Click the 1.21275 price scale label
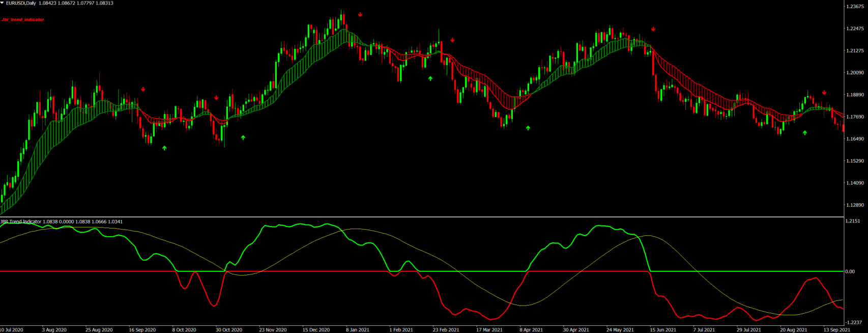This screenshot has height=333, width=868. (x=855, y=50)
